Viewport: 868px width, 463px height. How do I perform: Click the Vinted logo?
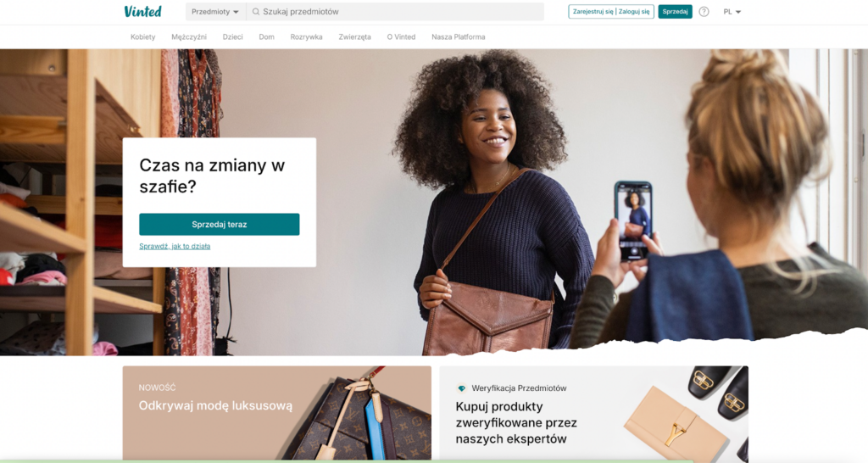point(142,11)
